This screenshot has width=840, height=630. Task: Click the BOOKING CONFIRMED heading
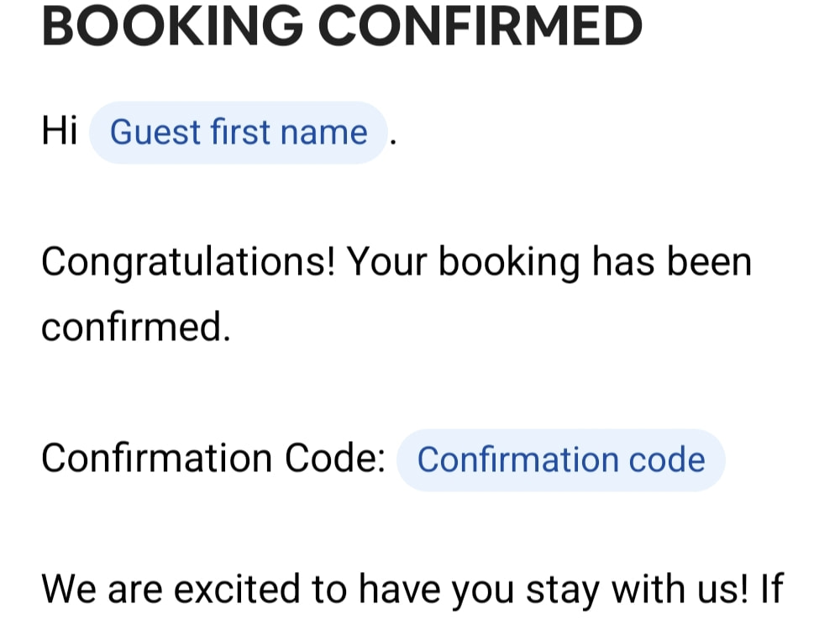(x=342, y=26)
